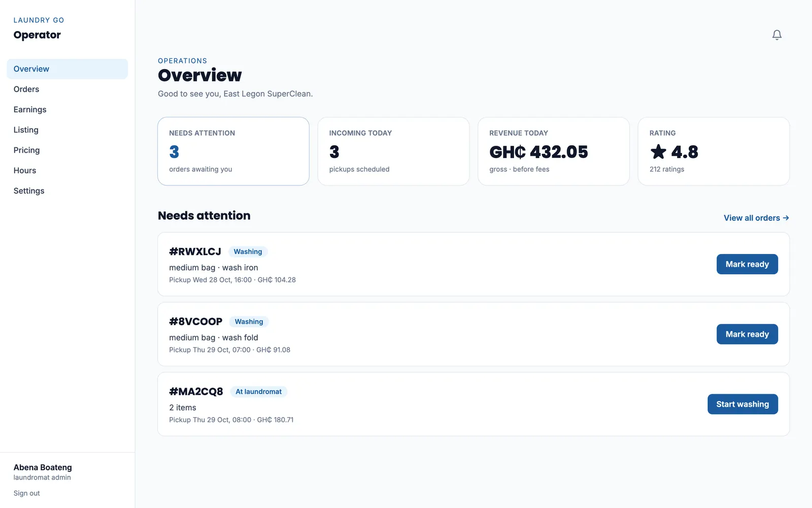Navigate to Hours in sidebar
This screenshot has height=508, width=812.
point(67,171)
